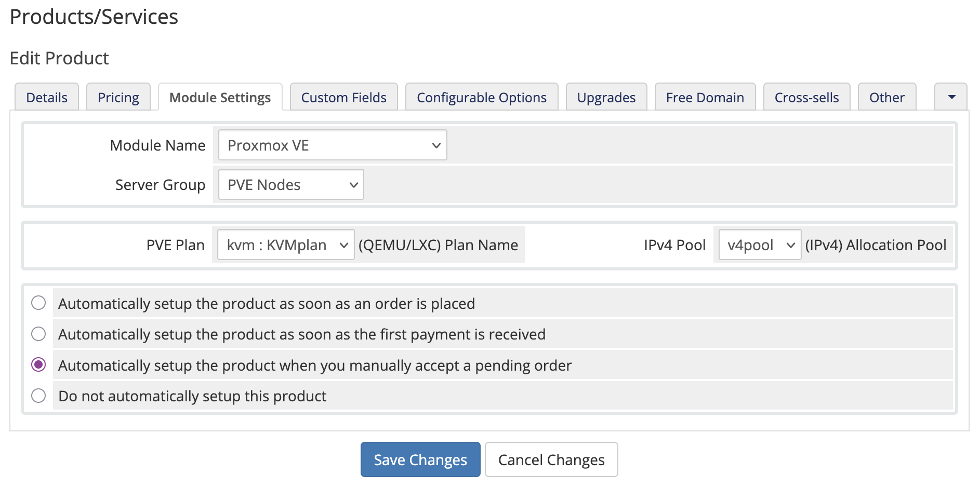Switch to the Upgrades tab
980x488 pixels.
pyautogui.click(x=606, y=97)
